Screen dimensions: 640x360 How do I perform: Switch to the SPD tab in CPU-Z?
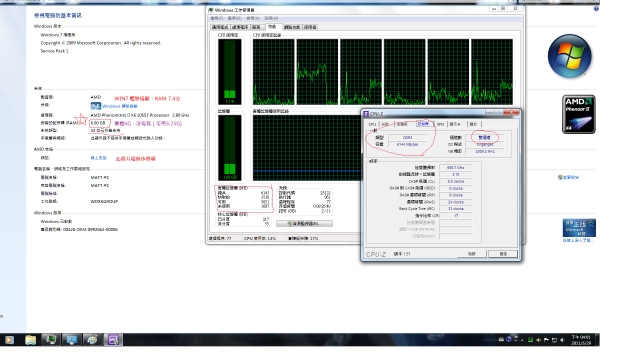[x=440, y=124]
